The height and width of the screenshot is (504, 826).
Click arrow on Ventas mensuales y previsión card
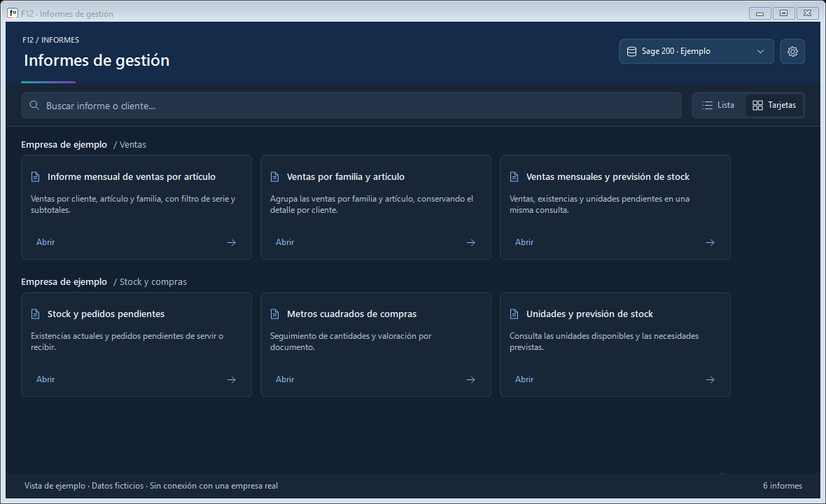point(710,242)
